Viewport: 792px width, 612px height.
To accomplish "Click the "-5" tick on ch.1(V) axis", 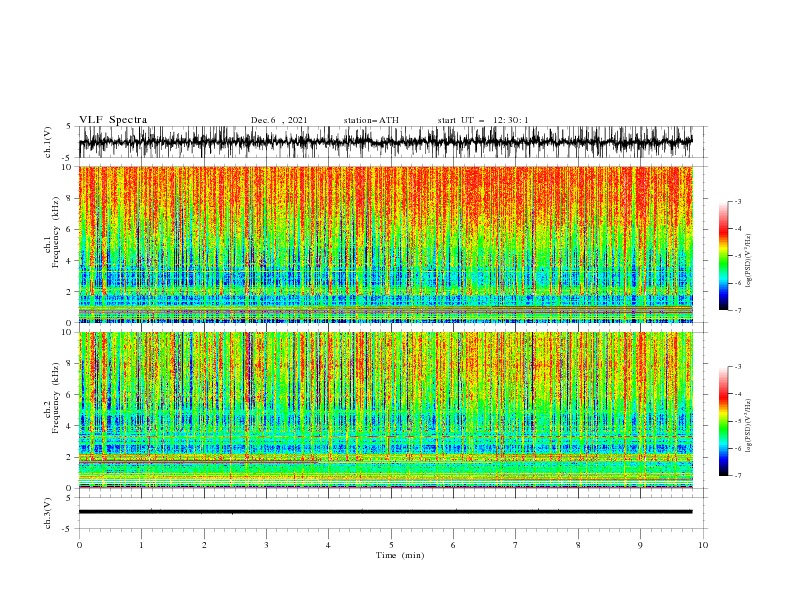I will point(68,158).
